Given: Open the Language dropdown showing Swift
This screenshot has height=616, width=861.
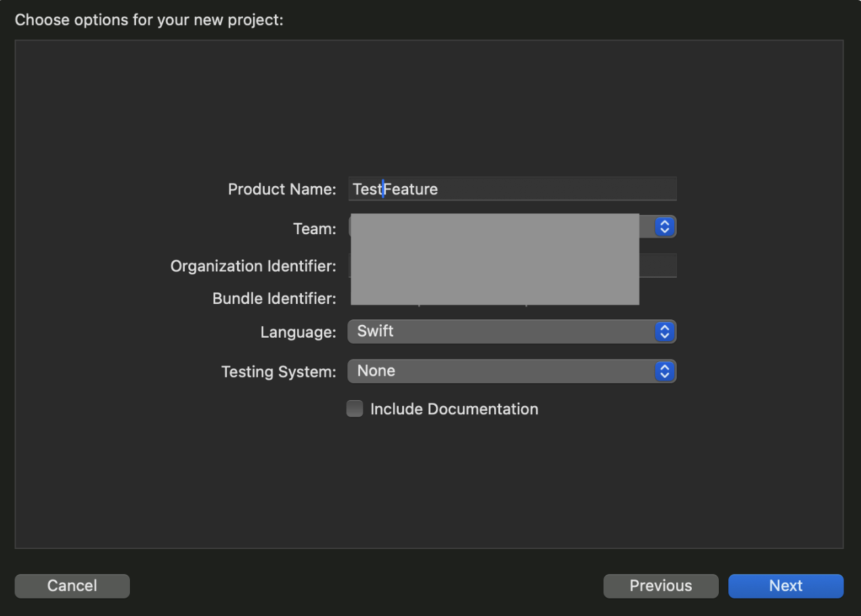Looking at the screenshot, I should coord(501,332).
